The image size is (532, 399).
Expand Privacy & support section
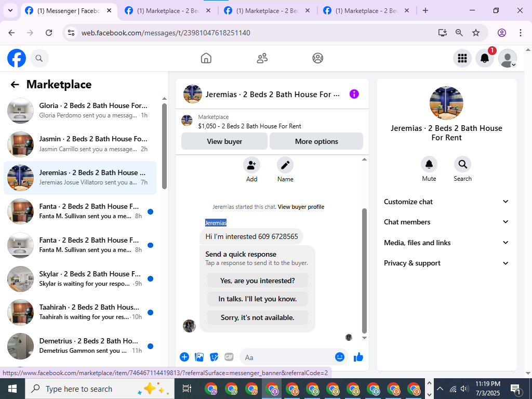446,263
